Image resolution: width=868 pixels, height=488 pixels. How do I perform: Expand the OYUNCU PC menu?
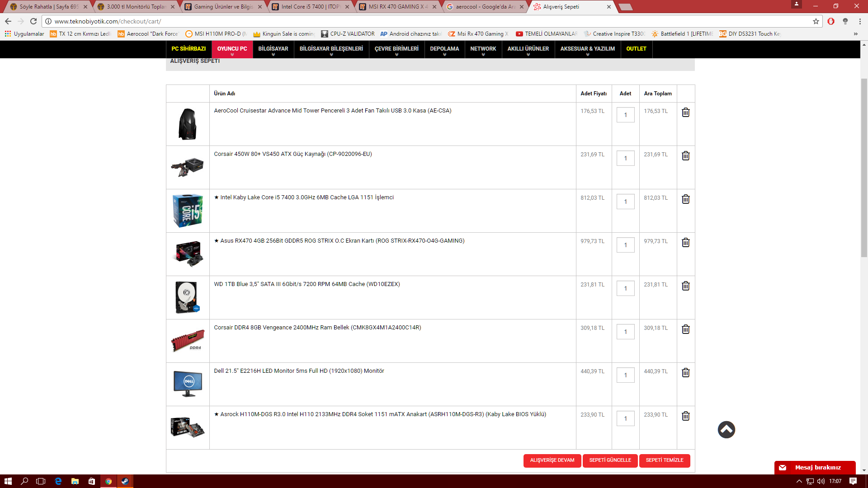tap(232, 50)
